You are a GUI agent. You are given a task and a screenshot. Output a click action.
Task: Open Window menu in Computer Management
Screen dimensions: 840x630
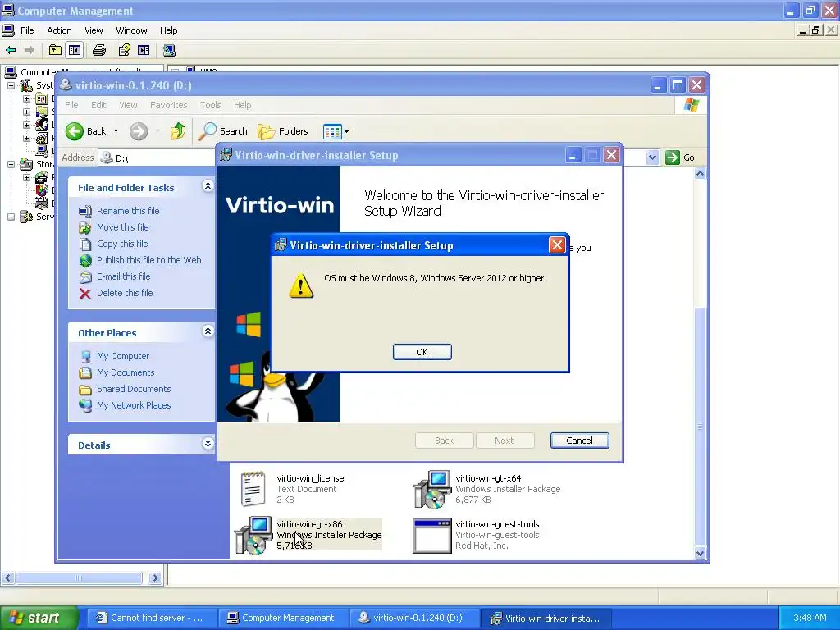131,30
